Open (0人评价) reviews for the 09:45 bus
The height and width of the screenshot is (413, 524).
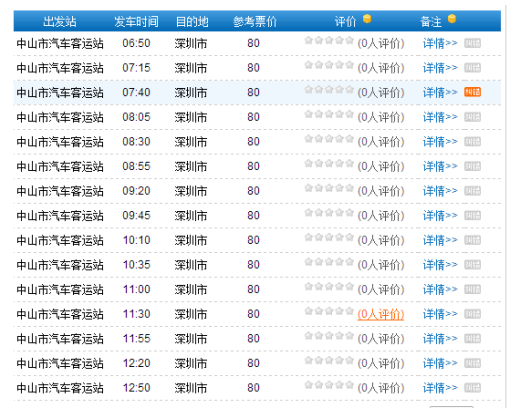coord(381,216)
